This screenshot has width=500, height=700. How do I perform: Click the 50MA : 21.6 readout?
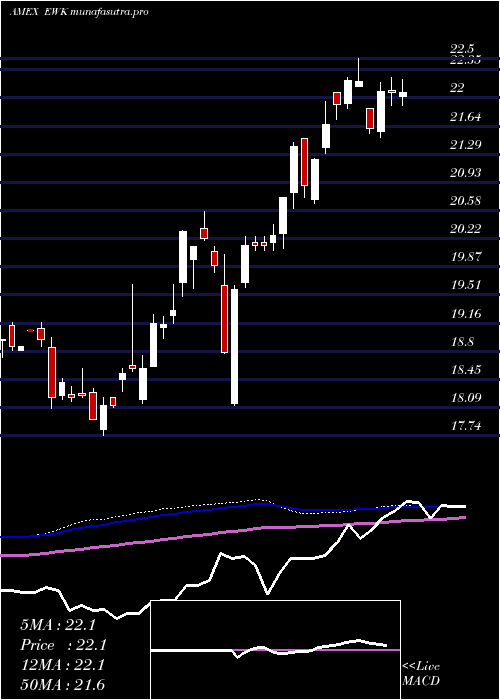click(62, 685)
